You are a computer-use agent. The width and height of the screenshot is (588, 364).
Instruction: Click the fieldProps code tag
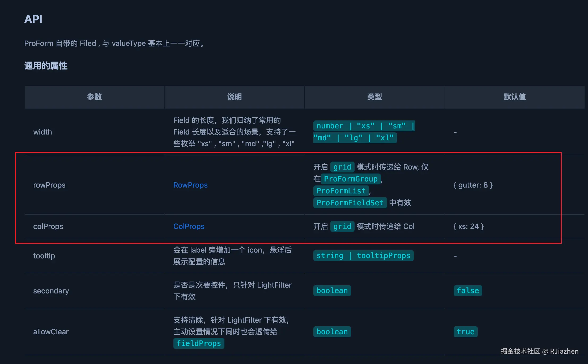pos(199,343)
